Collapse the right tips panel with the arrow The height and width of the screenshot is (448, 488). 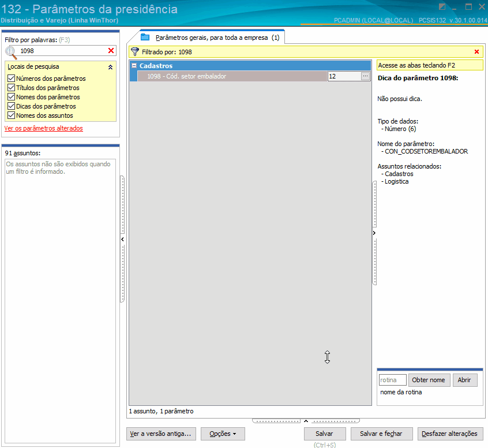[374, 233]
